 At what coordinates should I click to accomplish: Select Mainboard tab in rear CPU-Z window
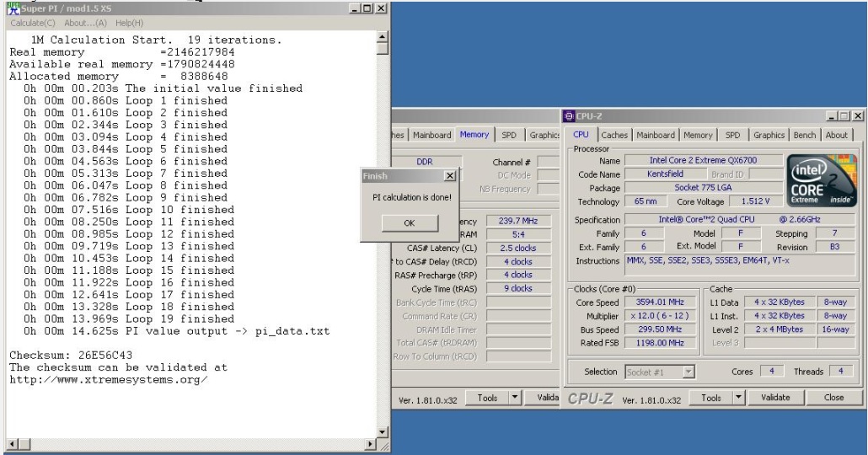coord(431,135)
